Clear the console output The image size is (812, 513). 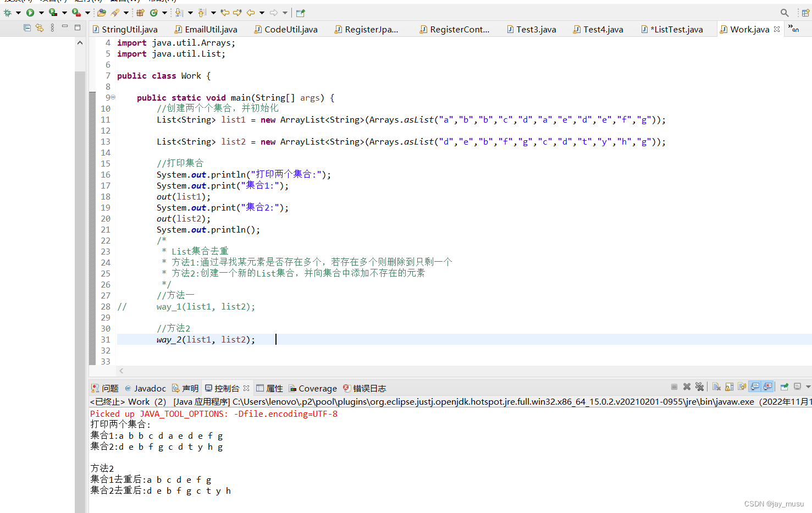(716, 387)
